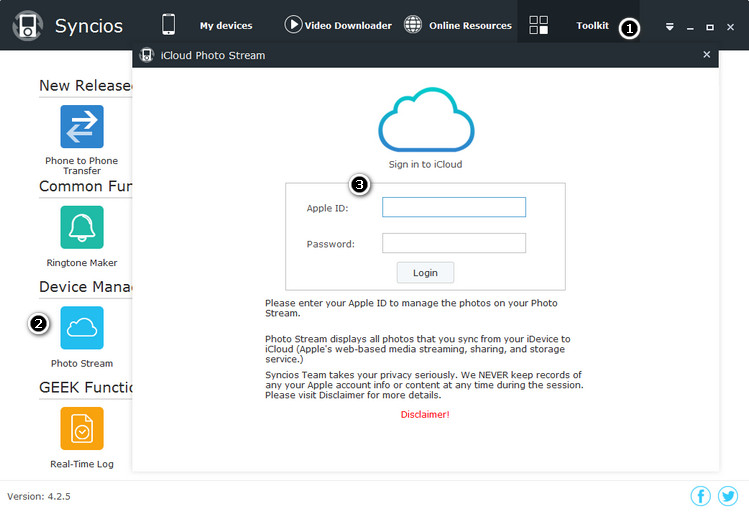Open the Syncios Facebook page icon

click(701, 496)
